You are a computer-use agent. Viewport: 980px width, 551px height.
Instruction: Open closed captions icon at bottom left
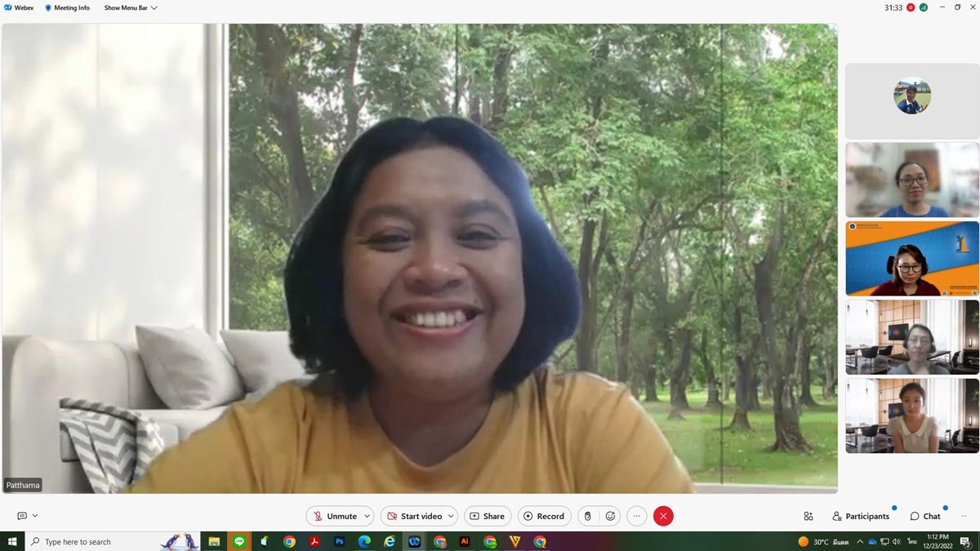pyautogui.click(x=22, y=516)
